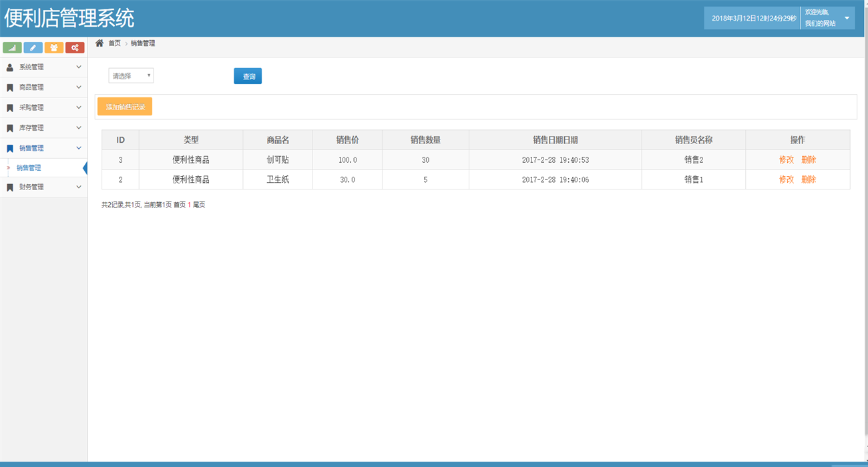
Task: Expand the 采购管理 chevron
Action: (79, 107)
